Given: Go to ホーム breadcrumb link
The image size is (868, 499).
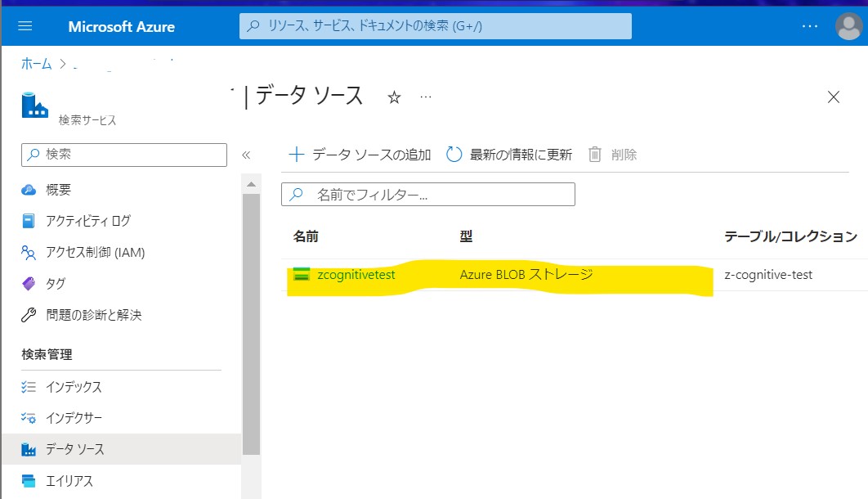Looking at the screenshot, I should (36, 65).
